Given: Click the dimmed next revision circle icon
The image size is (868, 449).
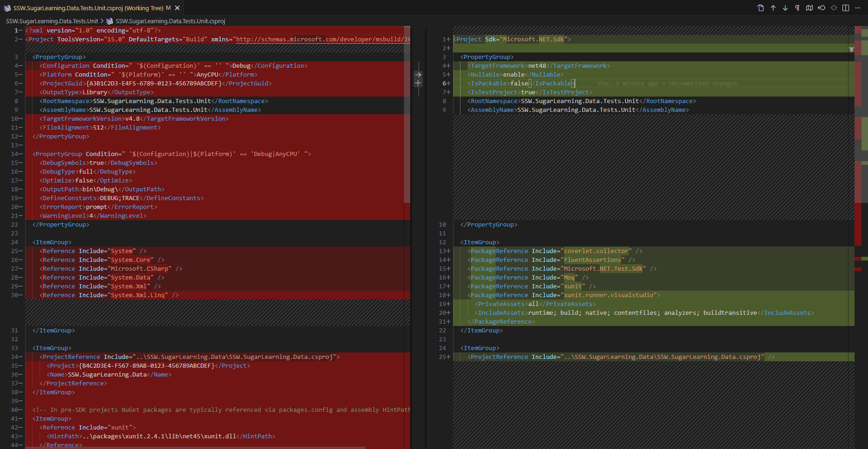Looking at the screenshot, I should click(834, 8).
